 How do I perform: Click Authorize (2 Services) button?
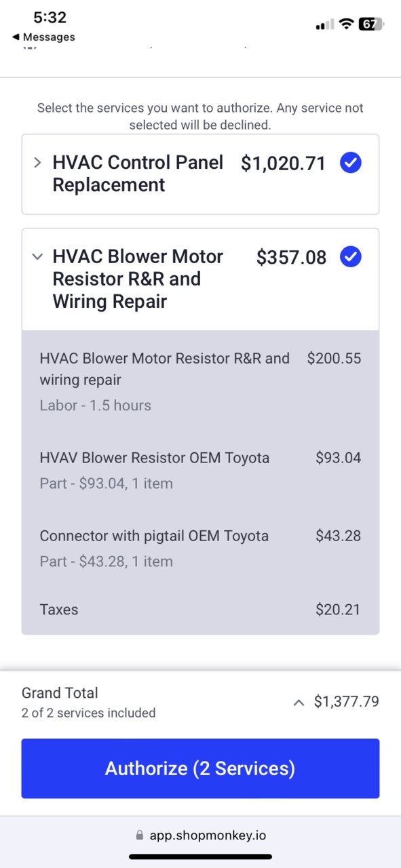(x=200, y=768)
